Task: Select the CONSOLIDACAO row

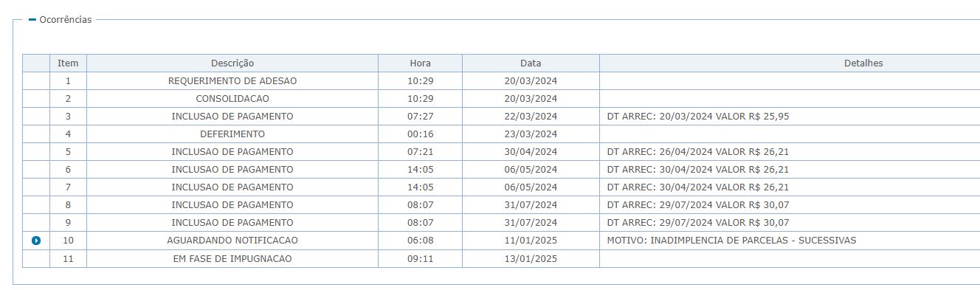Action: [x=501, y=99]
